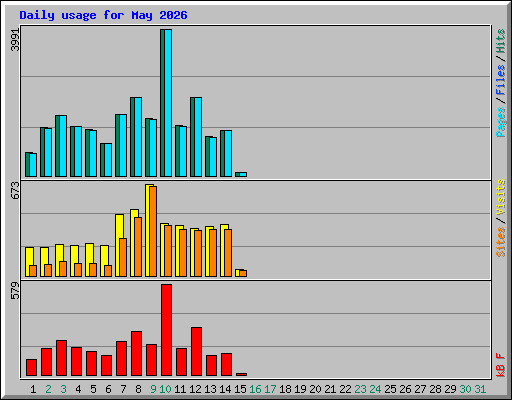Screen dimensions: 512x400
Task: Select green day 24 on the x-axis
Action: (x=375, y=389)
